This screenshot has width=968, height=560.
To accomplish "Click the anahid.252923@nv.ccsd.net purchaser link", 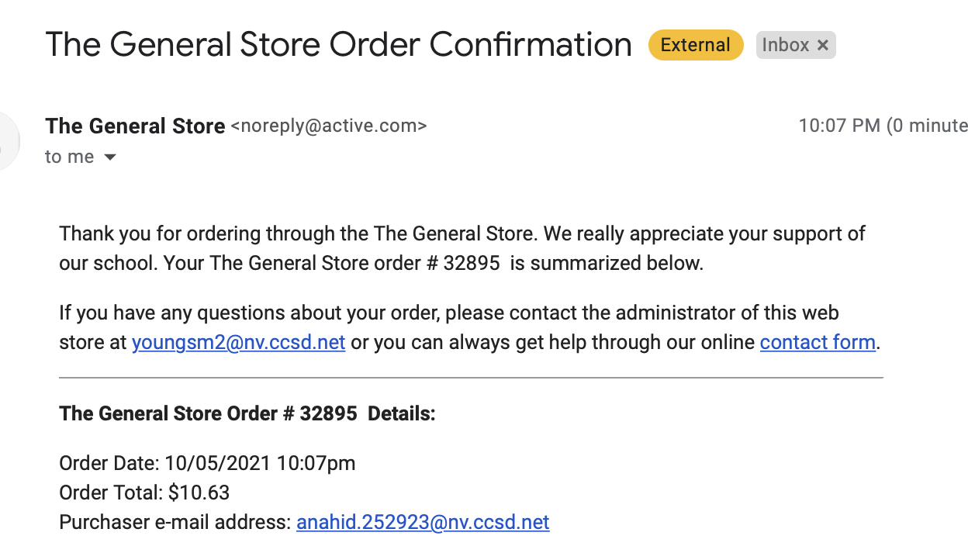I will [x=423, y=522].
